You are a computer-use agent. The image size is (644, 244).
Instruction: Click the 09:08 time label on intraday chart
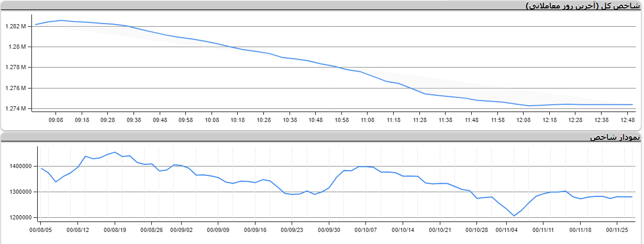pyautogui.click(x=55, y=120)
